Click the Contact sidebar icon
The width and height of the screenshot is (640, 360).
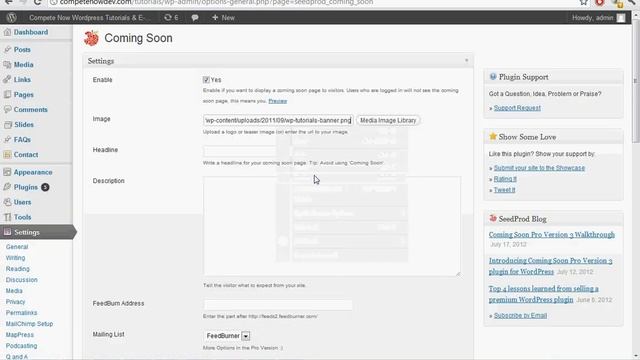click(x=7, y=155)
